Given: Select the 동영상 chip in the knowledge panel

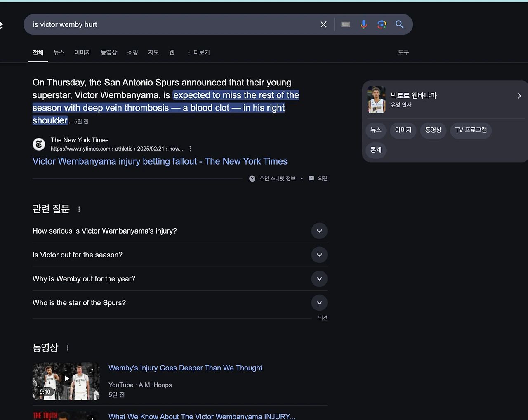Looking at the screenshot, I should click(434, 130).
